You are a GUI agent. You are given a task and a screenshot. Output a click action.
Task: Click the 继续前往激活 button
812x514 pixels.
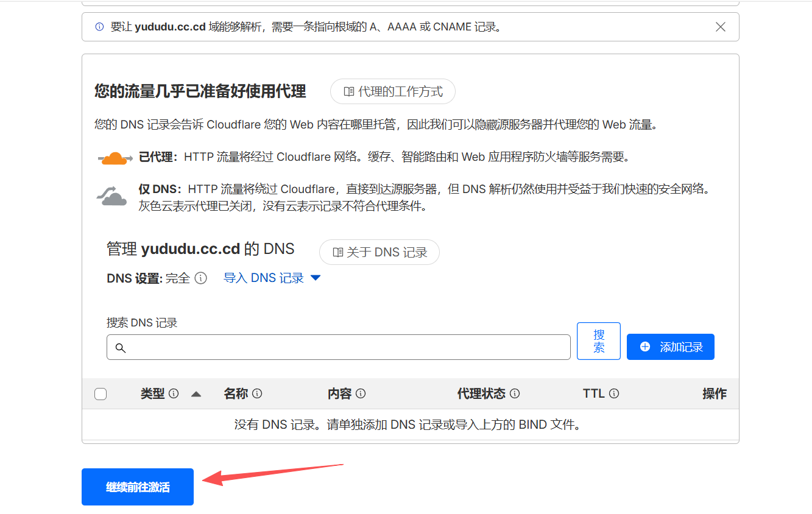[138, 487]
